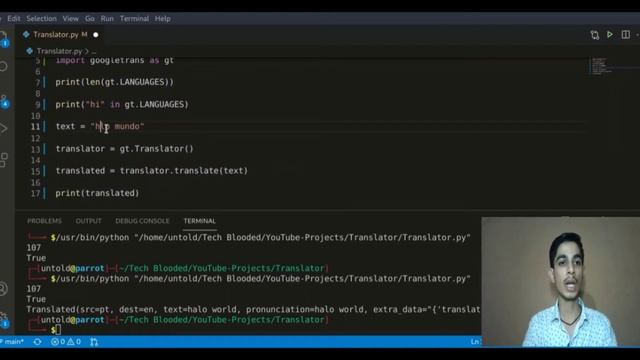Switch to the PROBLEMS panel tab
The image size is (640, 360).
pos(44,221)
